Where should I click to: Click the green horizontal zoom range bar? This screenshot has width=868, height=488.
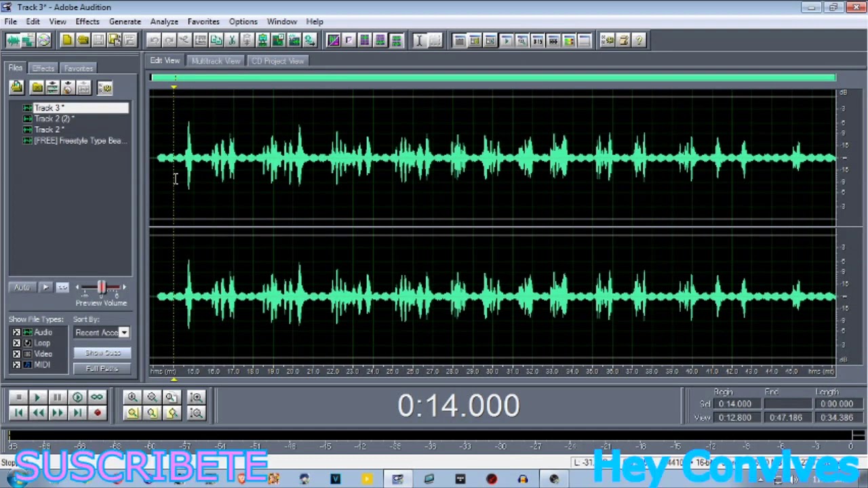pyautogui.click(x=493, y=78)
